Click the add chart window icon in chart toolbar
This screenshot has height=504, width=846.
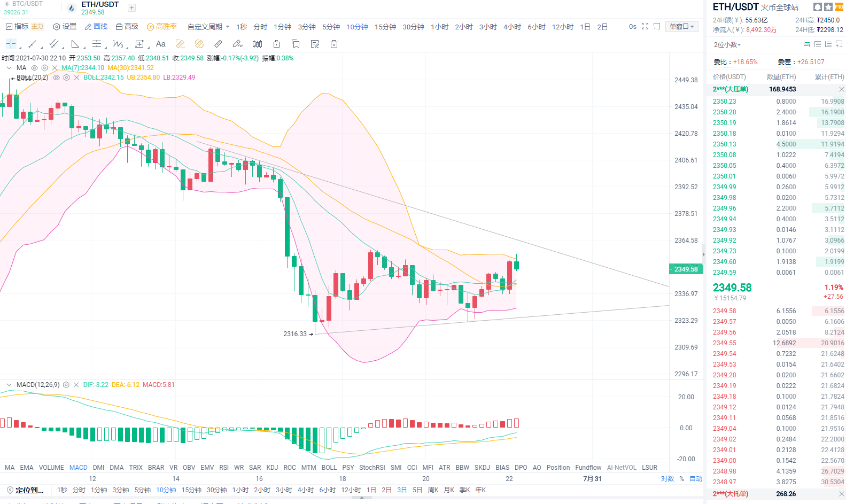coord(657,26)
